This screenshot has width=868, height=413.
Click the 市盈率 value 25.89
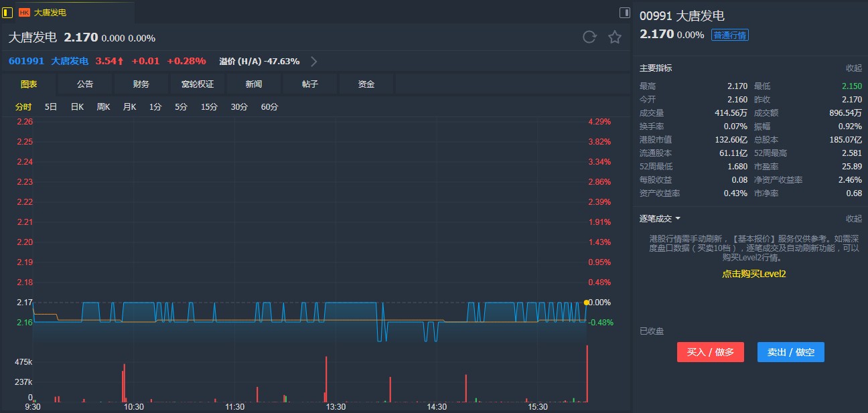(x=852, y=167)
